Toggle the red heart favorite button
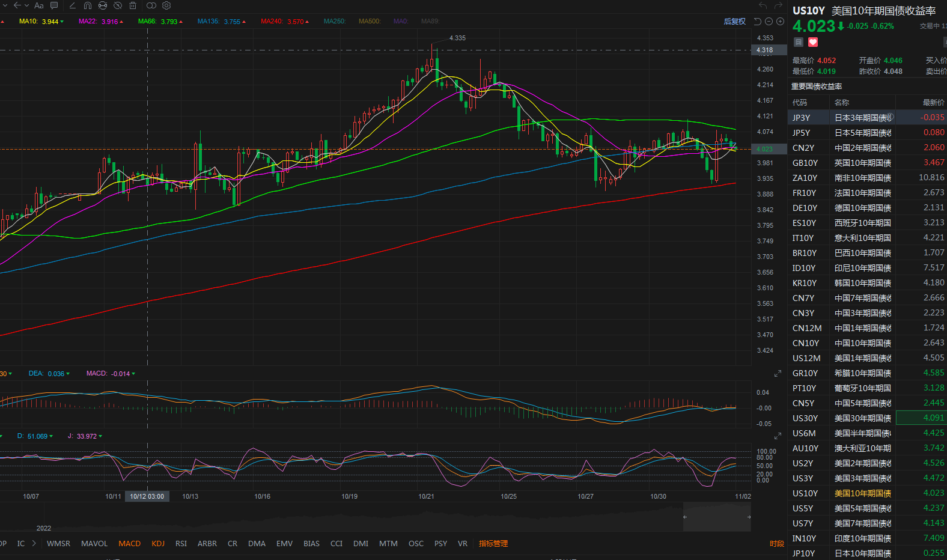 tap(813, 42)
